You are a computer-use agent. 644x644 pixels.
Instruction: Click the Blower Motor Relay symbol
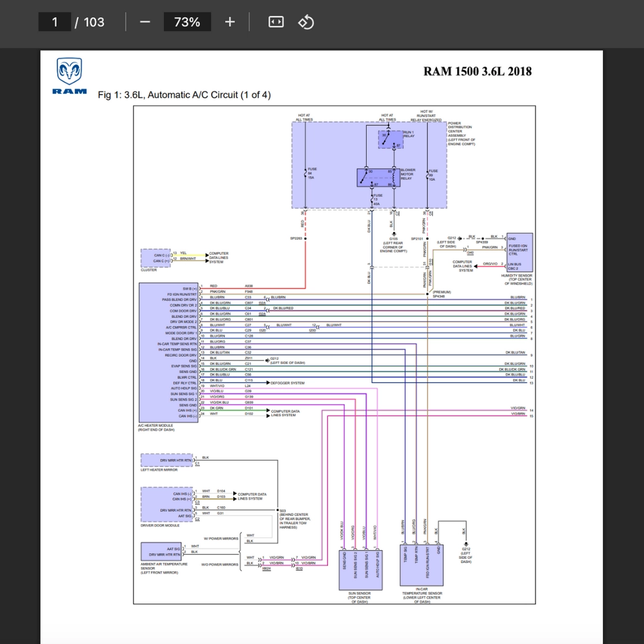click(x=378, y=178)
